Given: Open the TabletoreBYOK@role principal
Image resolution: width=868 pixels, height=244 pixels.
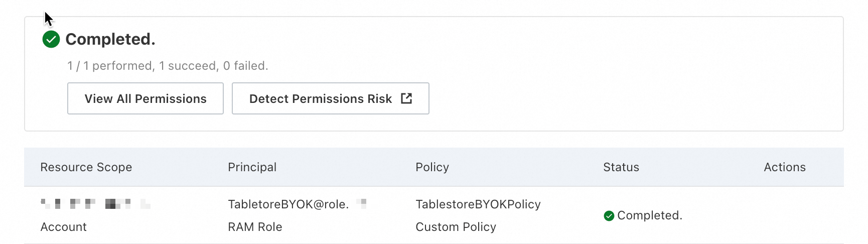Looking at the screenshot, I should click(x=288, y=204).
